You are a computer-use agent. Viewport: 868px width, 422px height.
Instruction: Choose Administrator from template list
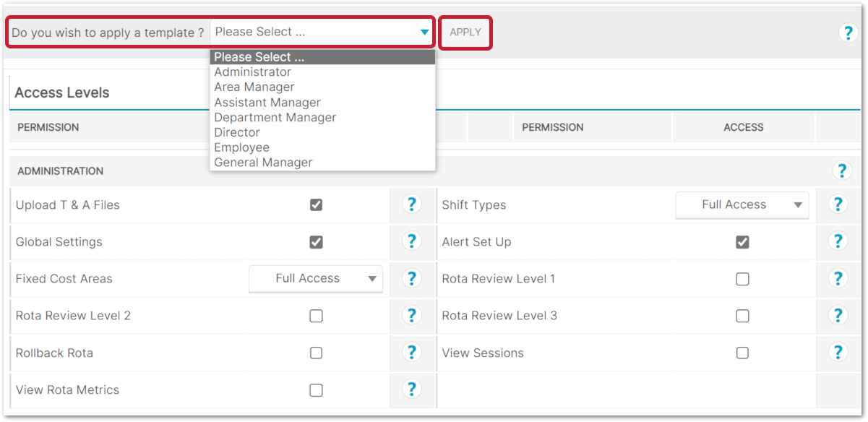[x=253, y=72]
